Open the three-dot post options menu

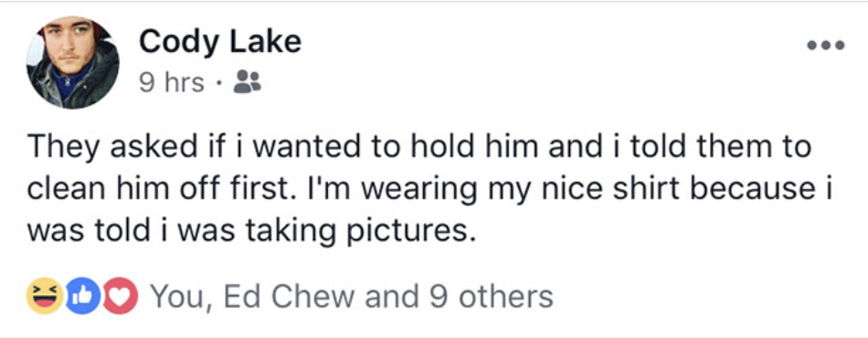pos(825,46)
